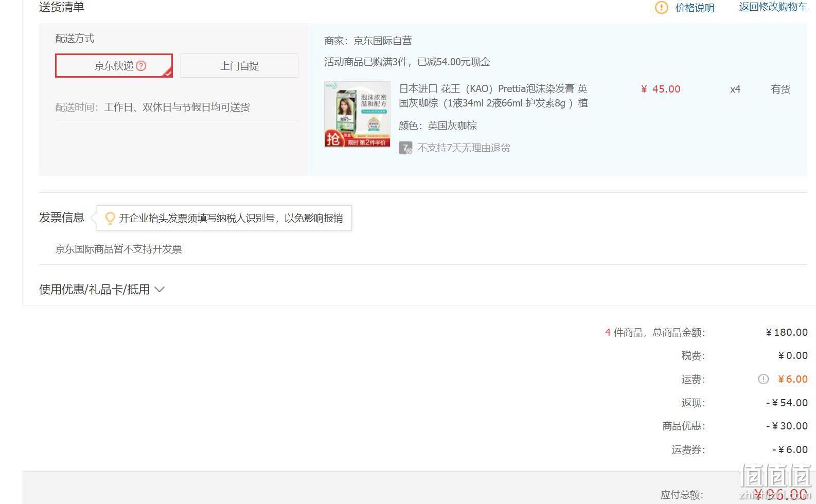816x504 pixels.
Task: Click the 7-day no-return badge icon
Action: click(x=405, y=148)
